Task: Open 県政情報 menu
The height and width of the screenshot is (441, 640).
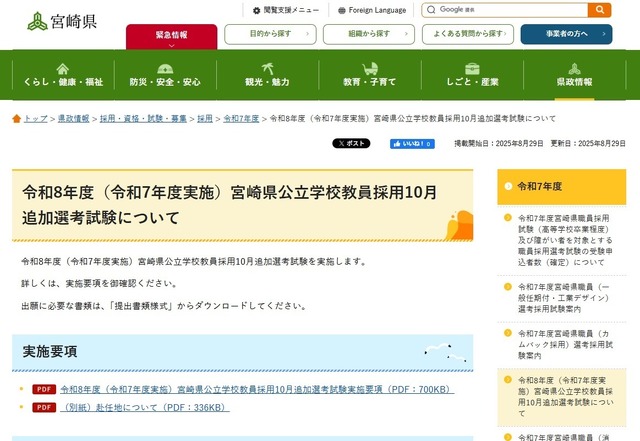Action: pyautogui.click(x=574, y=75)
